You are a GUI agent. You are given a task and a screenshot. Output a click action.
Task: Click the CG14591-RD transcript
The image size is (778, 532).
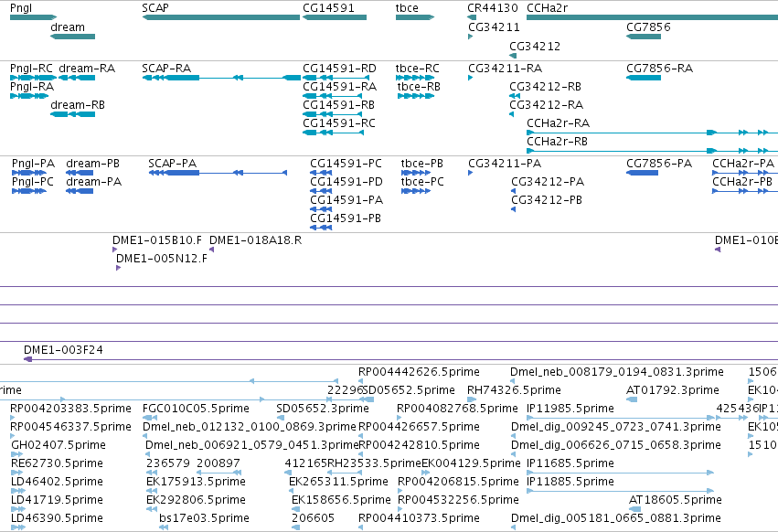coord(336,78)
